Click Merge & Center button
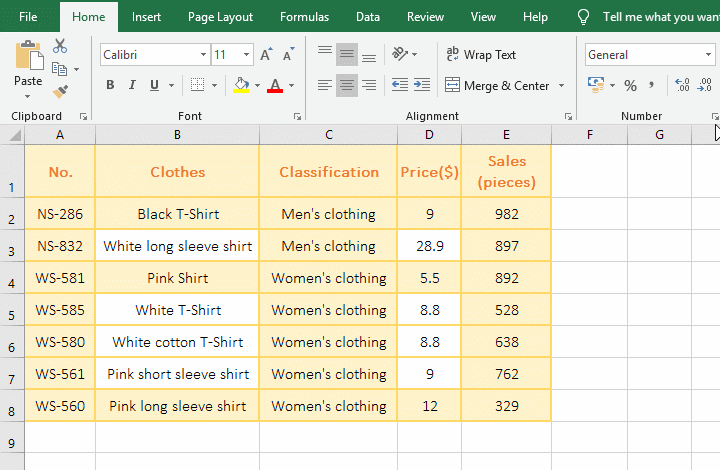 497,85
